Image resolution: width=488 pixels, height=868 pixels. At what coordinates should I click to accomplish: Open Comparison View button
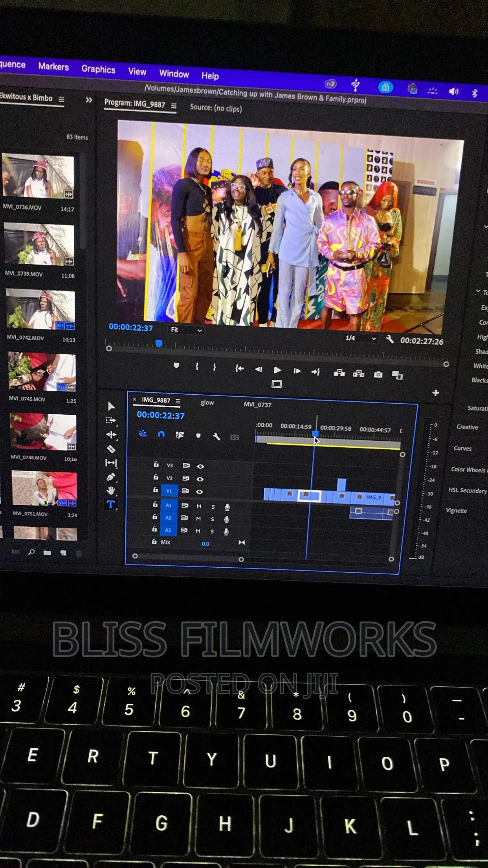click(397, 375)
